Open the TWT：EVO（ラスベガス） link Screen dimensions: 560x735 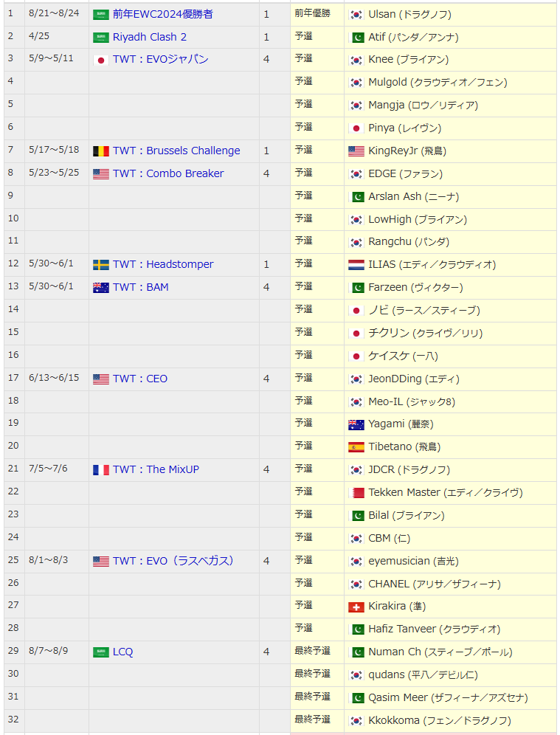pyautogui.click(x=173, y=561)
